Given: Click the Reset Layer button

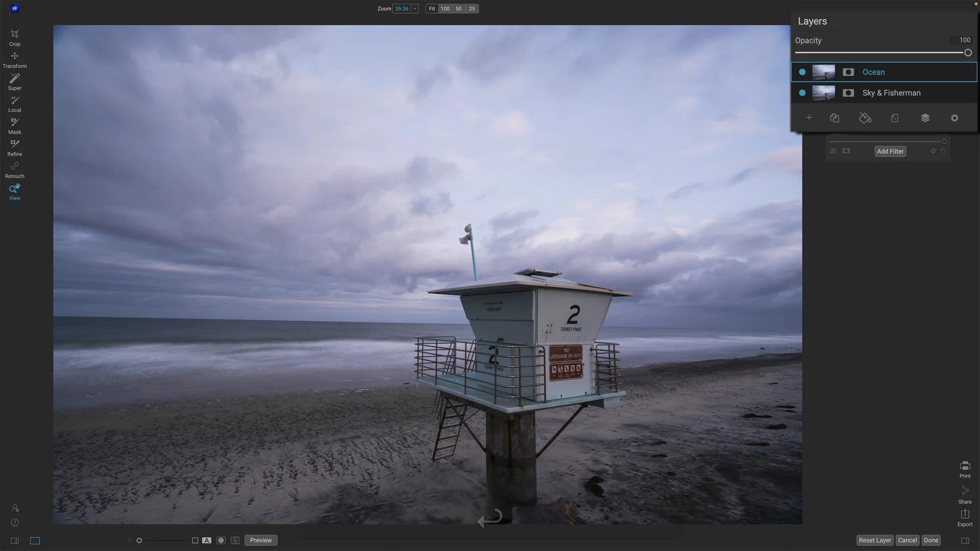Looking at the screenshot, I should [874, 540].
